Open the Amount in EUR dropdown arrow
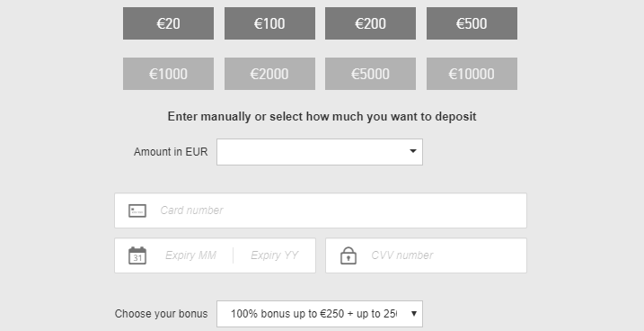Screen dimensions: 644x331 (413, 151)
